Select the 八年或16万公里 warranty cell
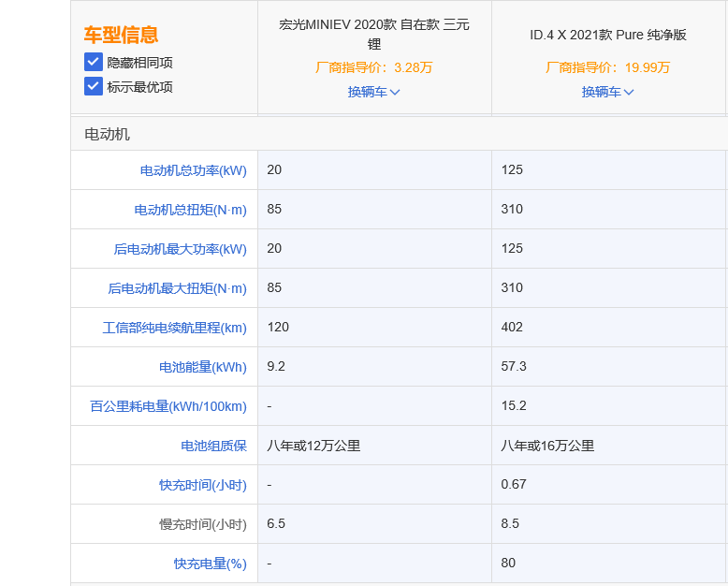Viewport: 728px width, 586px height. click(607, 446)
